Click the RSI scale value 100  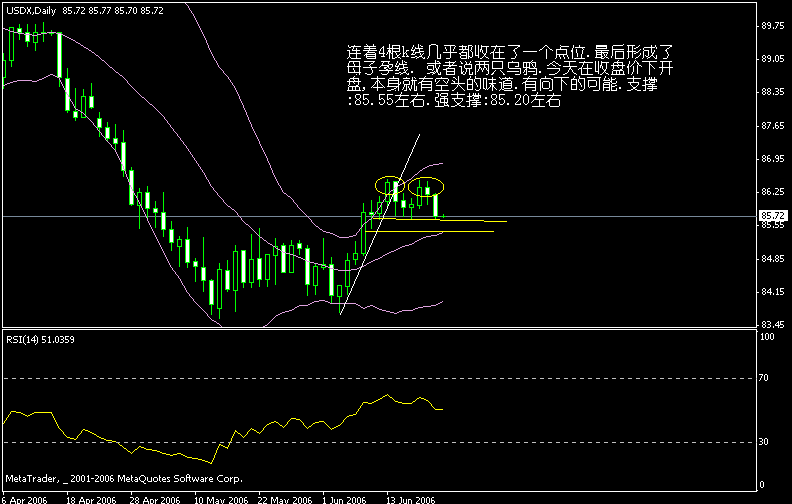767,337
